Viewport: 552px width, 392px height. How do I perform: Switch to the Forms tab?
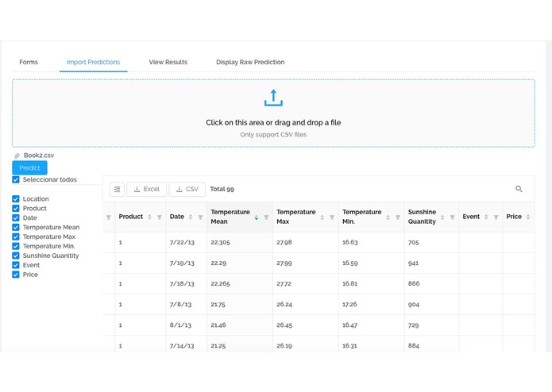click(29, 62)
